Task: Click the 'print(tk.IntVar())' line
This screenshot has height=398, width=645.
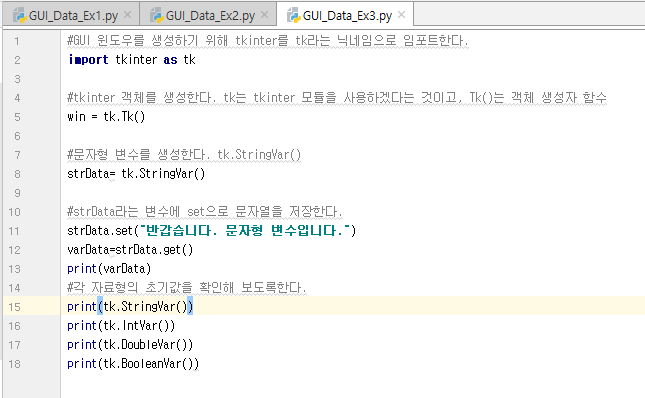Action: tap(121, 326)
